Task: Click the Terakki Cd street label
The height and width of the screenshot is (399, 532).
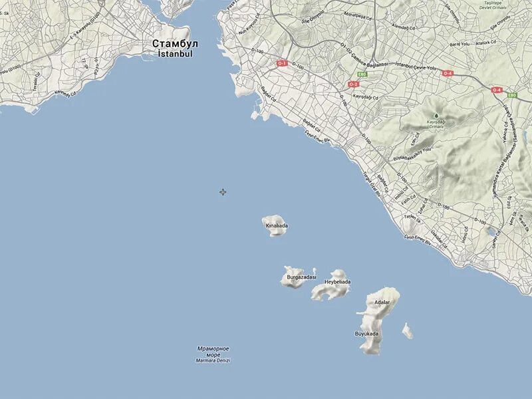Action: point(37,81)
